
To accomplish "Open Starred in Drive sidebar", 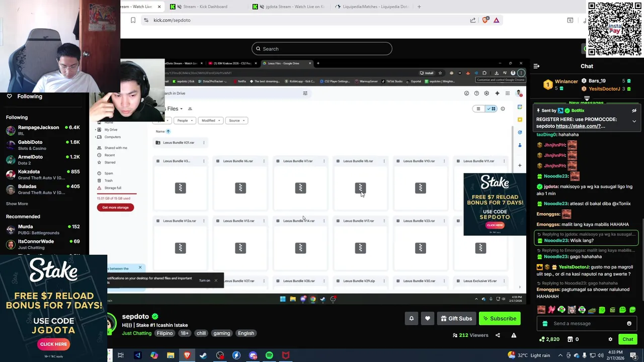I will pyautogui.click(x=110, y=162).
